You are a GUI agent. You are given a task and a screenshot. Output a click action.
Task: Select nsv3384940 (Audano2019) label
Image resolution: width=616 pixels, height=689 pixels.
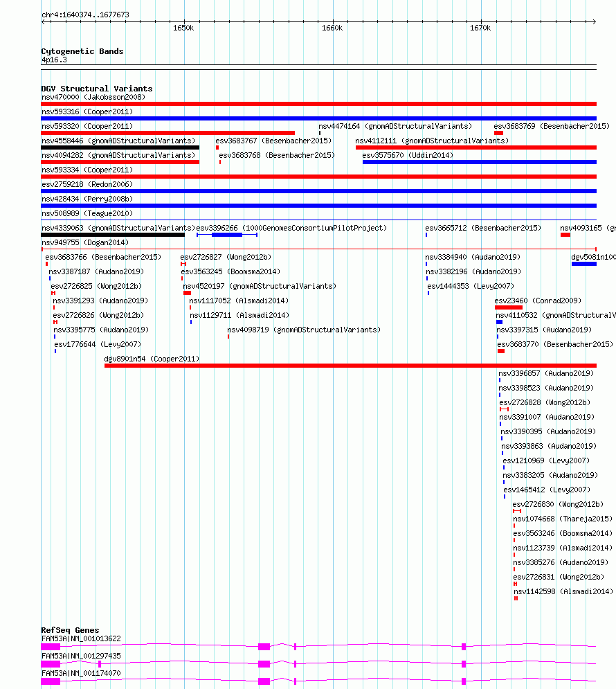[x=473, y=257]
